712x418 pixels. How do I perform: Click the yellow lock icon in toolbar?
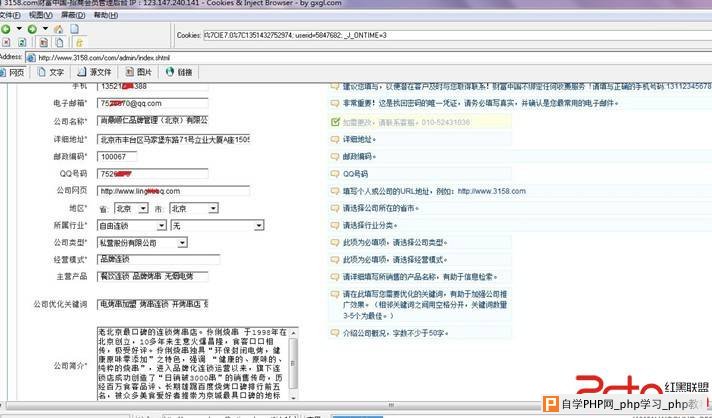click(x=79, y=42)
